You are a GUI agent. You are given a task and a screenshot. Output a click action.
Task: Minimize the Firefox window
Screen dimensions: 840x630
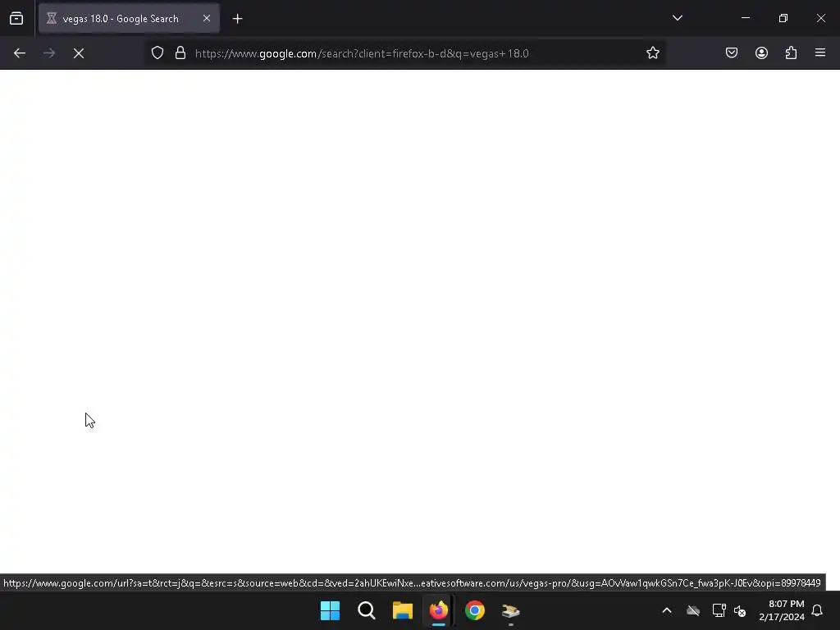[x=745, y=18]
